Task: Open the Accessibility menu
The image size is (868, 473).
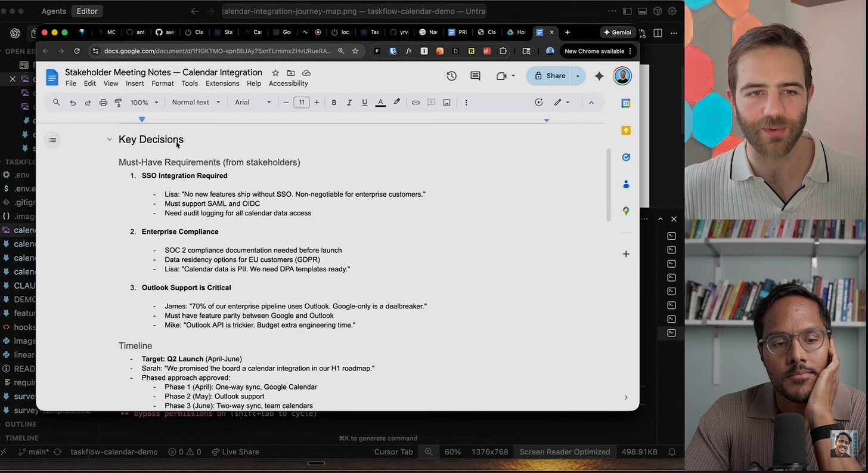Action: point(289,84)
